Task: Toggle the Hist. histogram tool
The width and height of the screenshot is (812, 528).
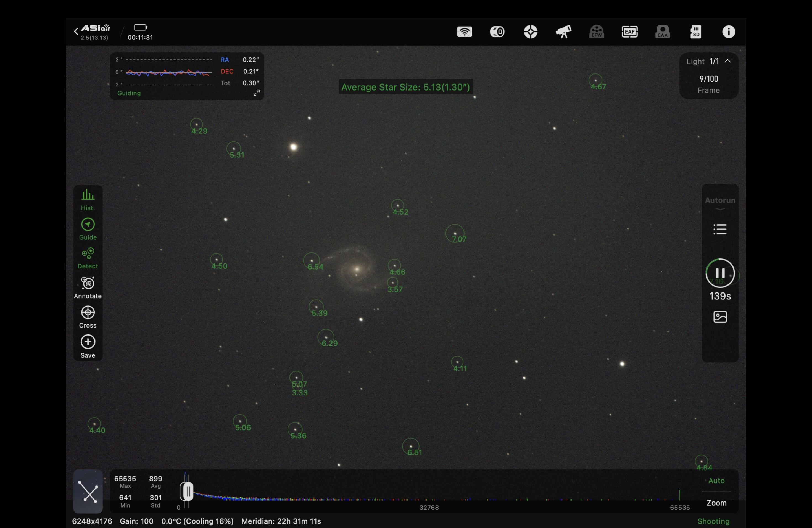Action: (88, 200)
